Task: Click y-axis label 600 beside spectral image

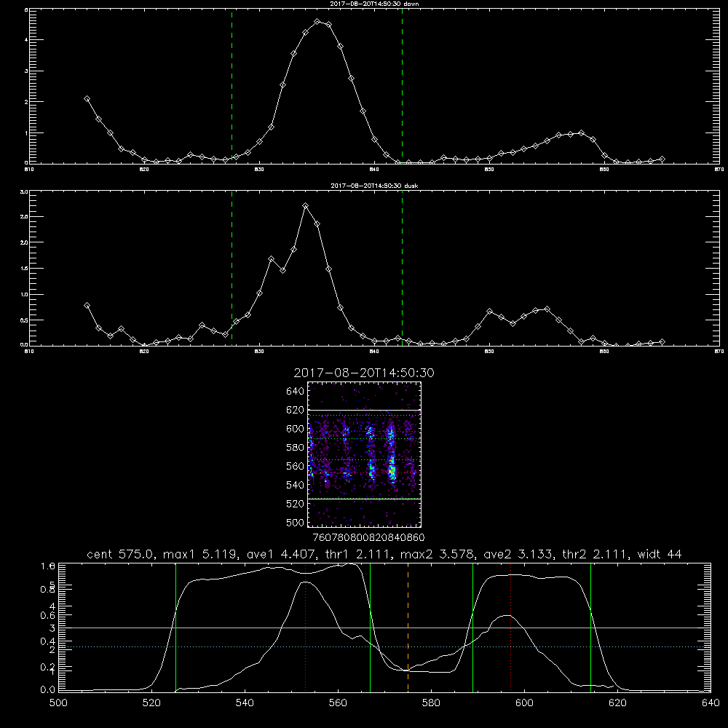Action: (x=296, y=429)
